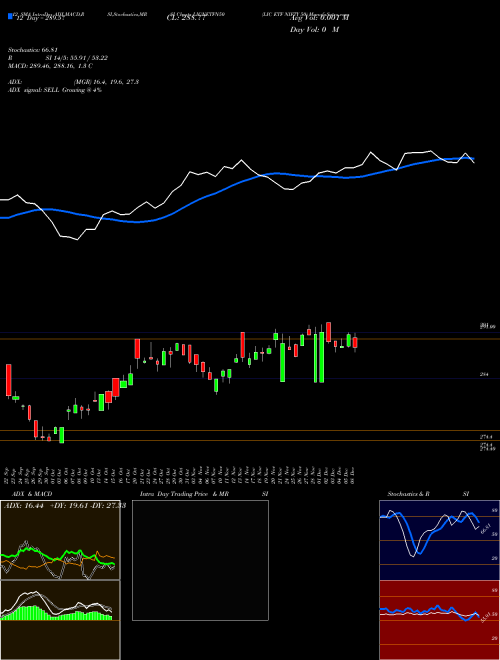Viewport: 500px width, 660px height.
Task: Click the 'SI 14/3: 55.91 / 53.22' value
Action: (x=77, y=58)
